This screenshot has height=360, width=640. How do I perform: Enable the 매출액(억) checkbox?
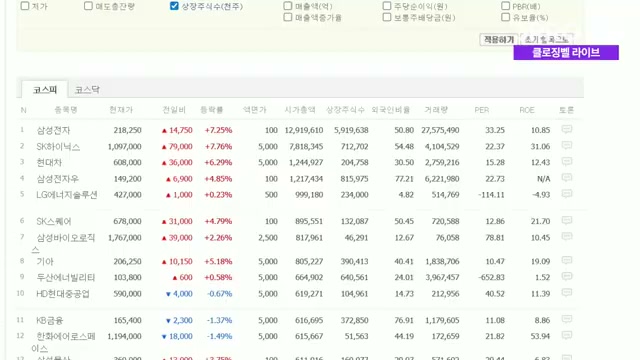288,6
